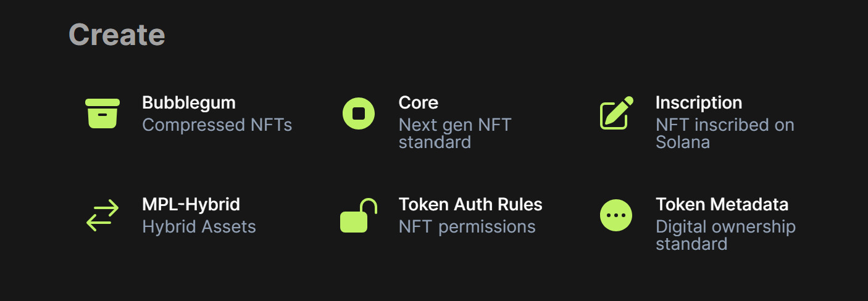Click the Bubblegum archive box icon

point(102,113)
